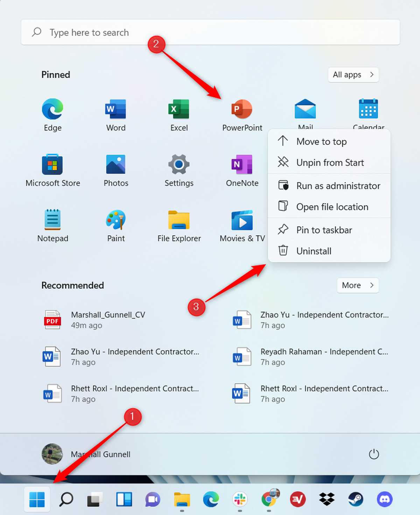Expand All apps in the Start menu

(353, 75)
